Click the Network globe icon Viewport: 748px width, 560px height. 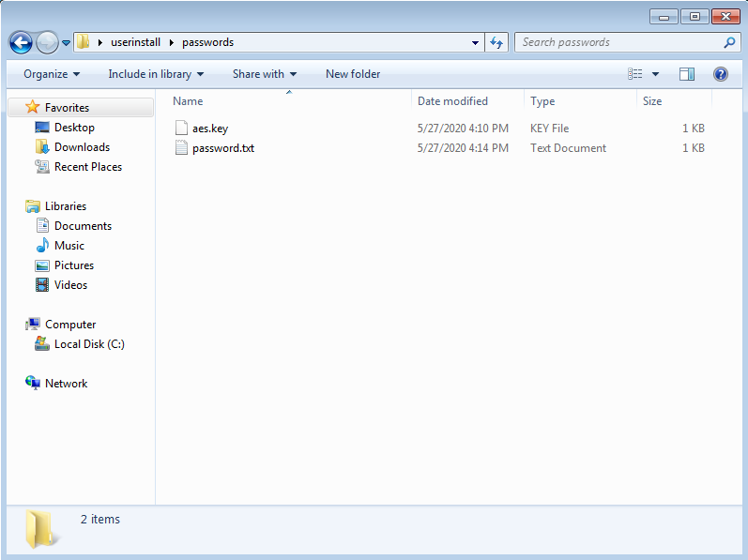[33, 383]
